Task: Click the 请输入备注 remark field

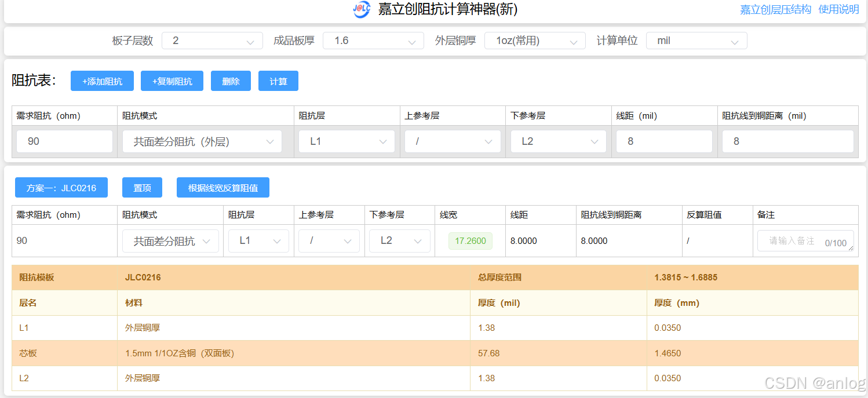Action: 805,241
